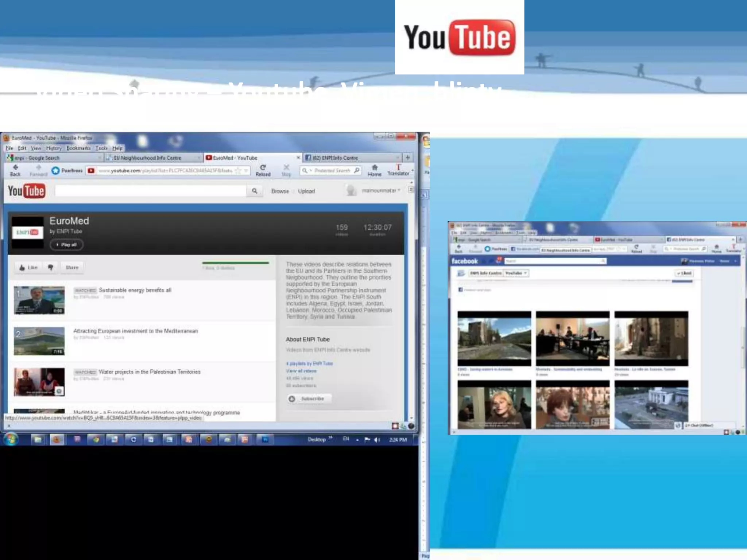Viewport: 747px width, 560px height.
Task: Expand YouTube dropdown on Facebook page
Action: (525, 273)
